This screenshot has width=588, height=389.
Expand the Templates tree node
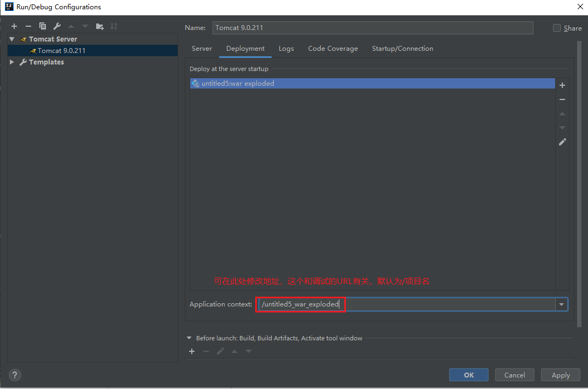click(x=12, y=62)
